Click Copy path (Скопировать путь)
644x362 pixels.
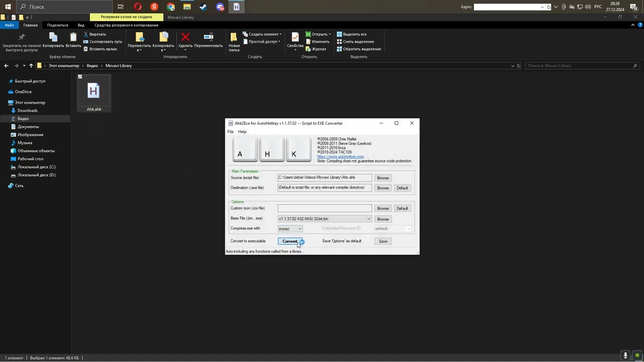click(x=103, y=42)
